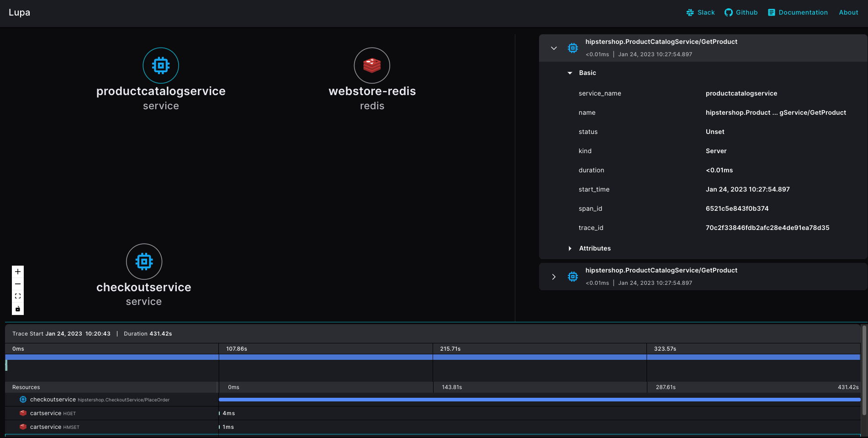The image size is (868, 438).
Task: Toggle the lock control on the graph panel
Action: pos(18,309)
